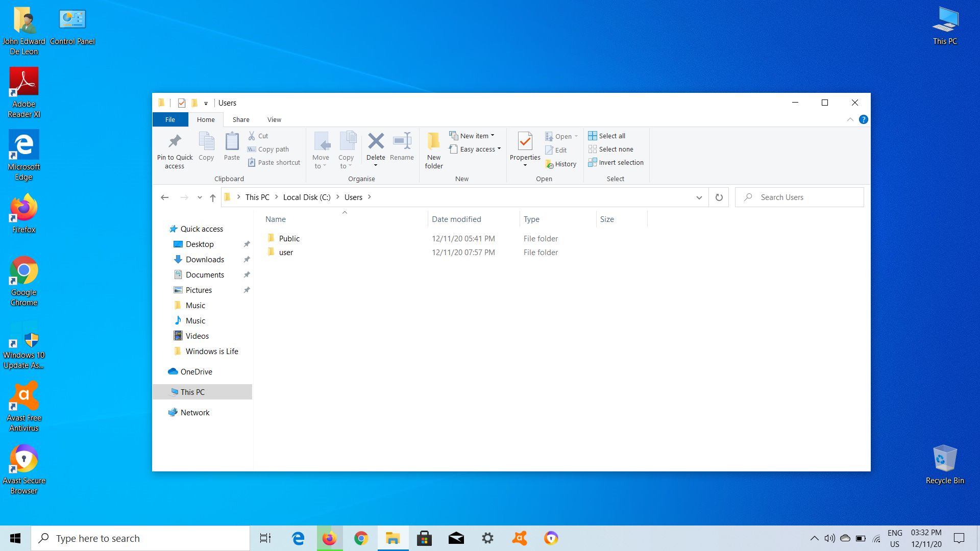Screen dimensions: 980x551
Task: Click the Delete red X icon
Action: 376,141
